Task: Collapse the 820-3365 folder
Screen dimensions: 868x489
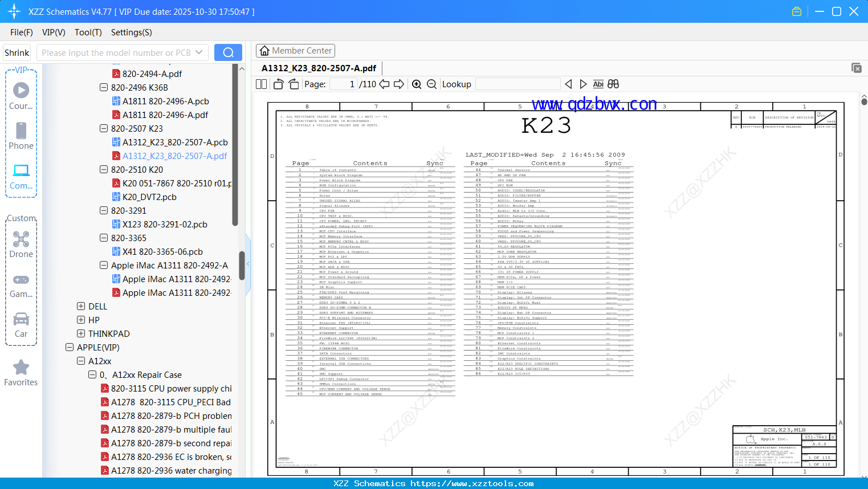Action: pos(104,238)
